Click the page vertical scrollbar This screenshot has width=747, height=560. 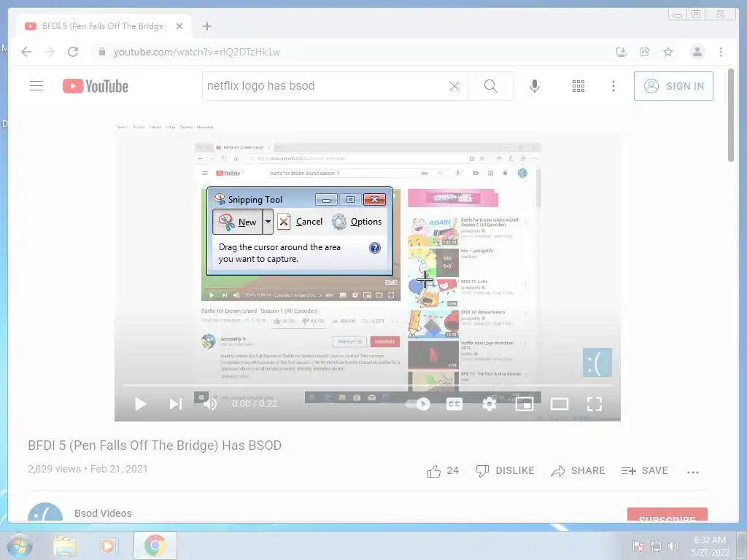(731, 116)
